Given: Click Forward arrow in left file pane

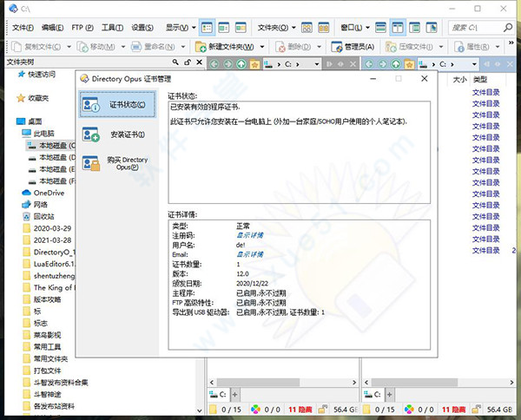Looking at the screenshot, I should pos(228,64).
